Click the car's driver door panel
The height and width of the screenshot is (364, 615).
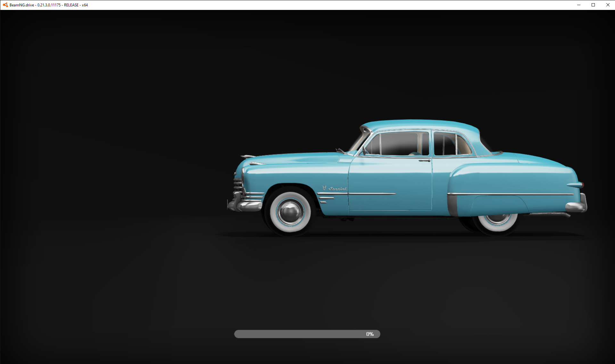(391, 182)
